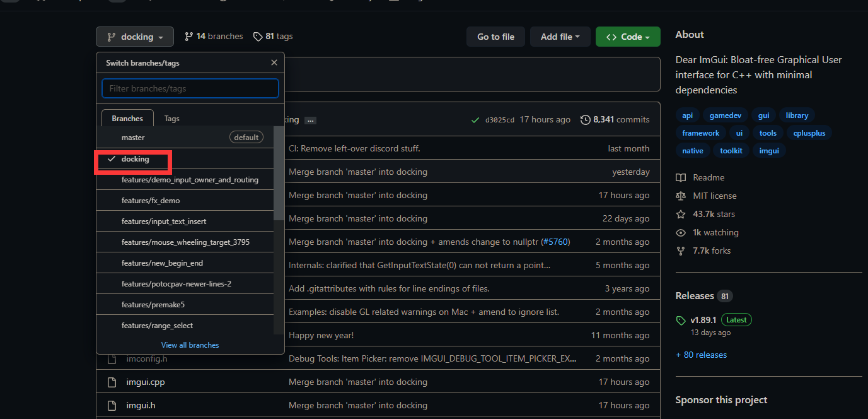The height and width of the screenshot is (419, 868).
Task: Click the file icon beside imgui.cpp
Action: tap(112, 382)
